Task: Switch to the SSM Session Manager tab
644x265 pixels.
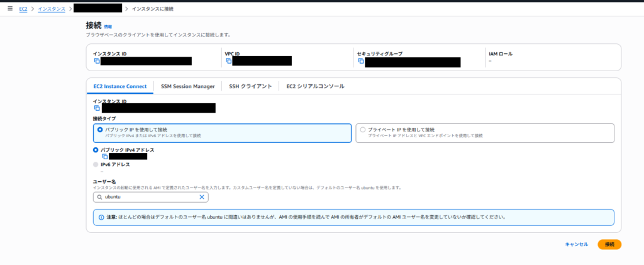Action: point(187,86)
